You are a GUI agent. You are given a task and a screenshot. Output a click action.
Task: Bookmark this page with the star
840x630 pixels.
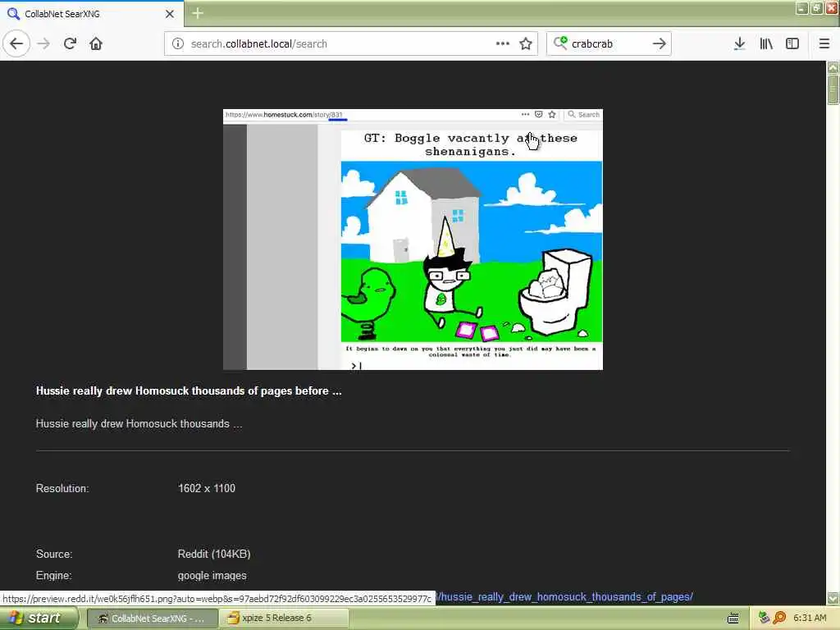click(526, 43)
